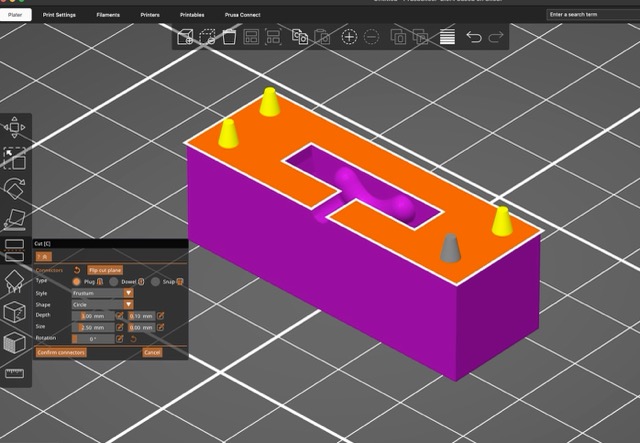Click the Undo arrow icon
This screenshot has height=443, width=640.
pos(474,37)
